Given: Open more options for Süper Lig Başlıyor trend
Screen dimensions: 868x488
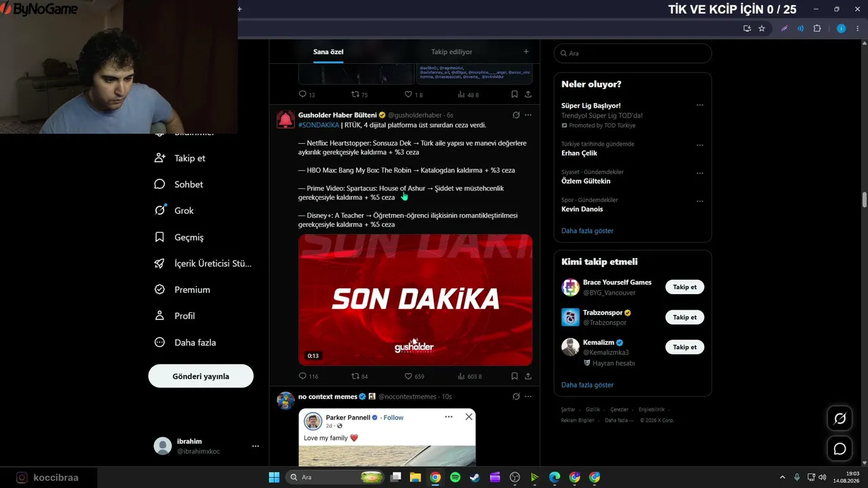Looking at the screenshot, I should point(700,105).
